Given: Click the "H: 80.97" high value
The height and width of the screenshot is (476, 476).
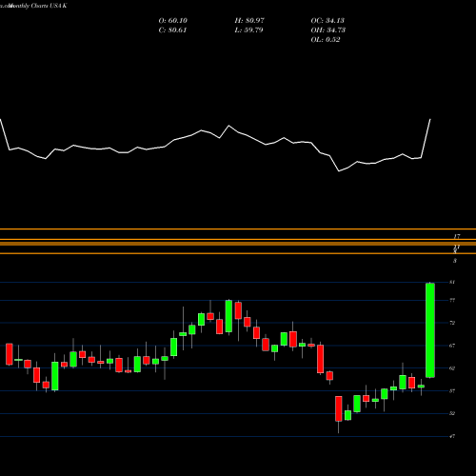Looking at the screenshot, I should coord(249,21).
